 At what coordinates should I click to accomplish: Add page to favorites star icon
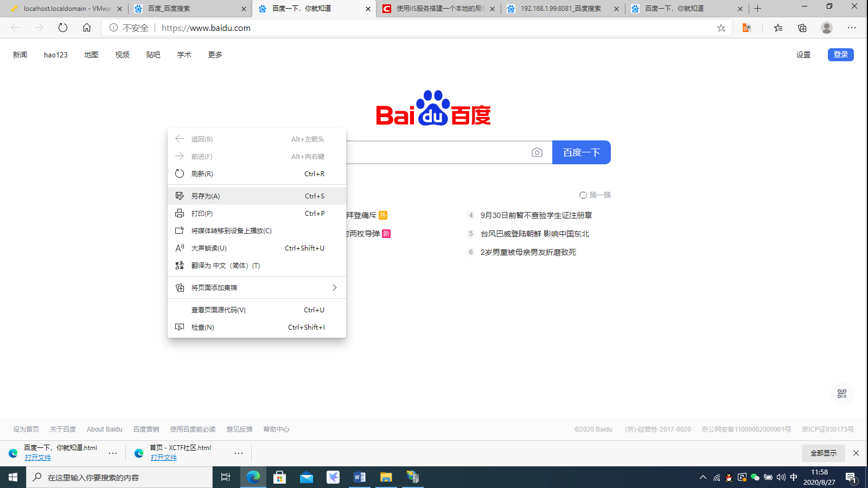[721, 28]
